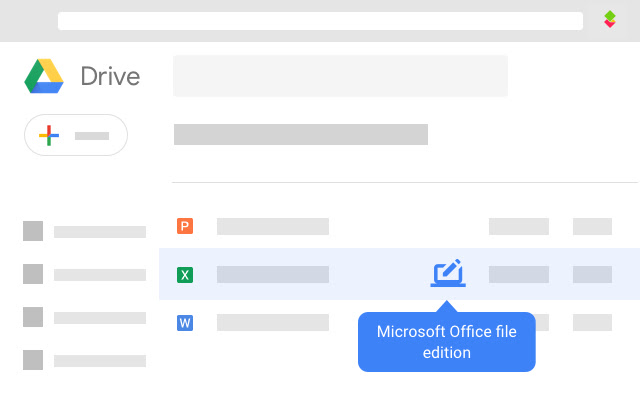The image size is (640, 400).
Task: Click the folder title bar above list
Action: [x=300, y=134]
